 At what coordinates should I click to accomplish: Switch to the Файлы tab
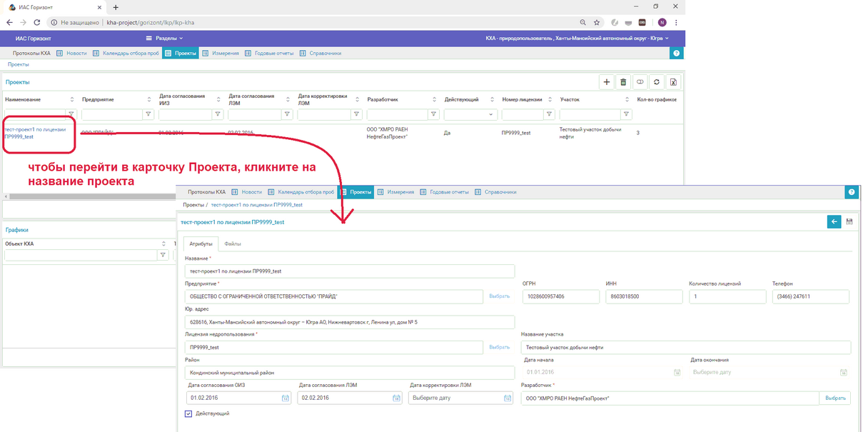coord(232,244)
